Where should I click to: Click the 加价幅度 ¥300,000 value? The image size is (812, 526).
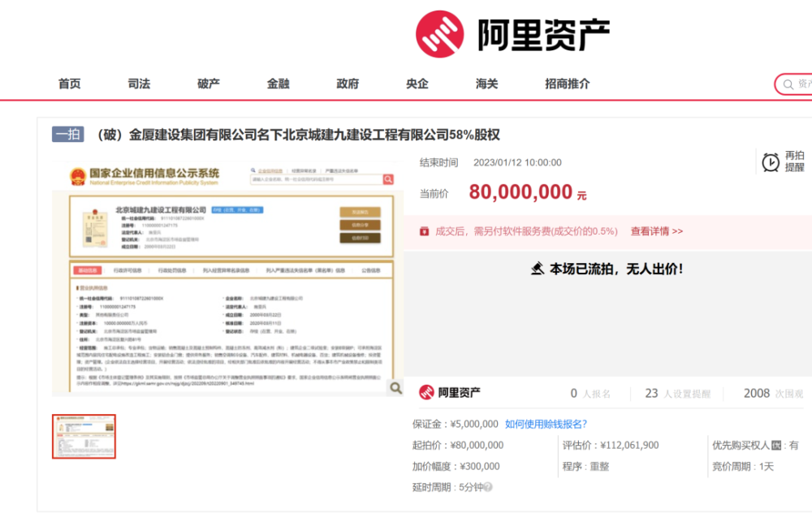[480, 467]
